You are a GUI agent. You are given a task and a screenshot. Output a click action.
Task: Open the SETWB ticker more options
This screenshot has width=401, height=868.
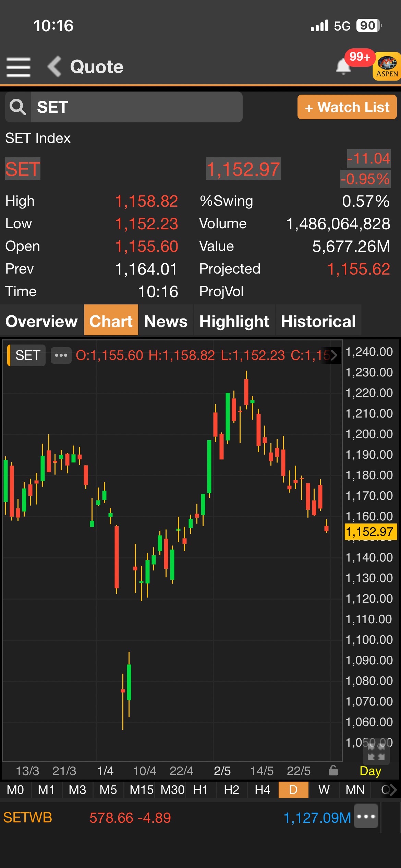tap(366, 818)
